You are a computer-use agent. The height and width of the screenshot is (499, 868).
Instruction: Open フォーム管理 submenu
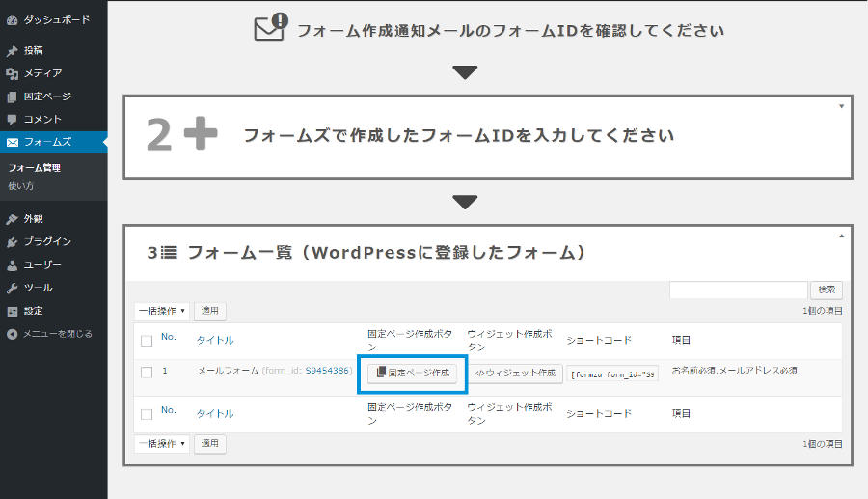(35, 167)
